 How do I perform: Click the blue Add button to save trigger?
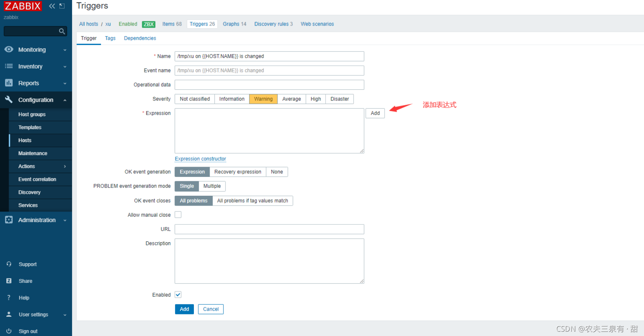[184, 309]
